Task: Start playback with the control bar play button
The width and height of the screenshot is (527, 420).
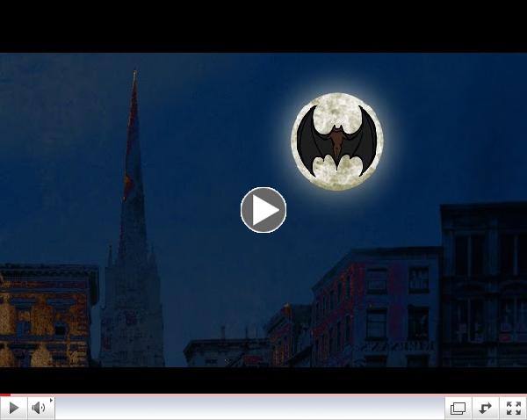Action: (x=13, y=409)
